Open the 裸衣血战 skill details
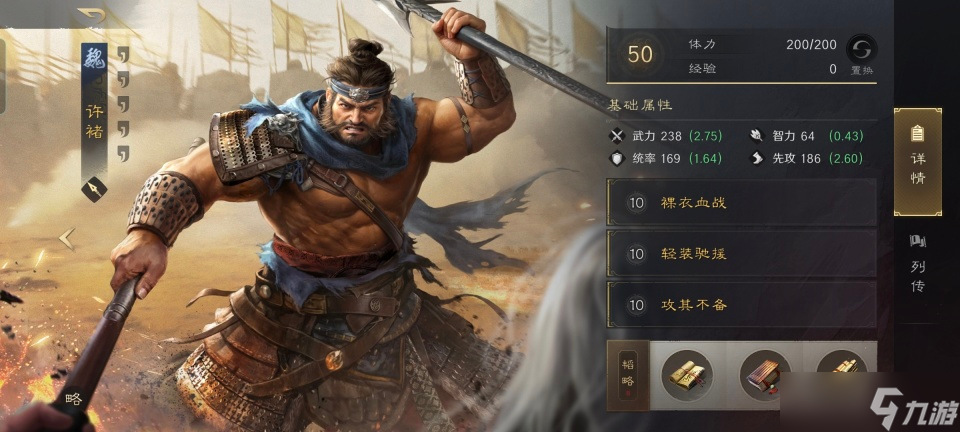This screenshot has width=960, height=432. [x=741, y=203]
